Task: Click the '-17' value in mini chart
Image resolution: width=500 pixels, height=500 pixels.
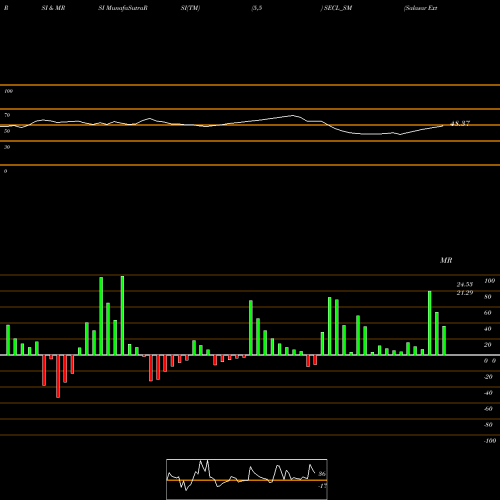Action: pyautogui.click(x=322, y=486)
